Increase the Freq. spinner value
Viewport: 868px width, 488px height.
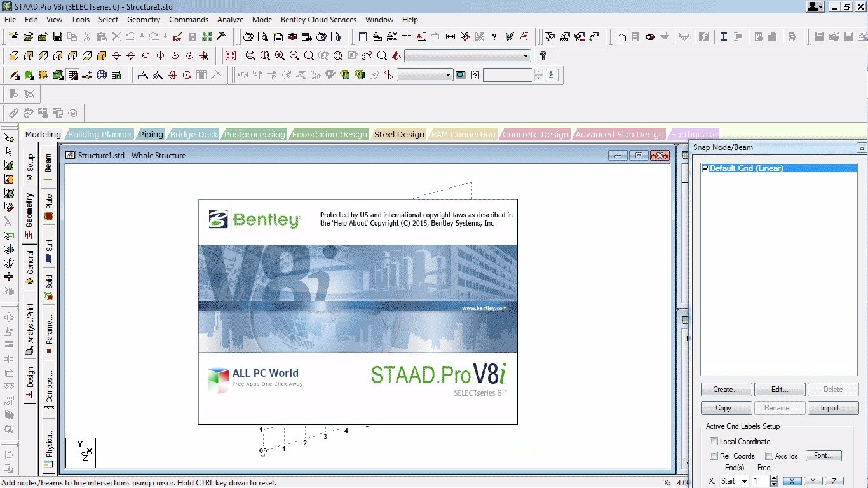774,478
